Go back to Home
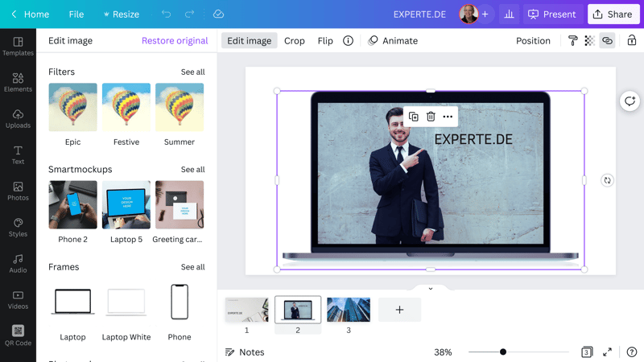The height and width of the screenshot is (362, 644). [30, 14]
